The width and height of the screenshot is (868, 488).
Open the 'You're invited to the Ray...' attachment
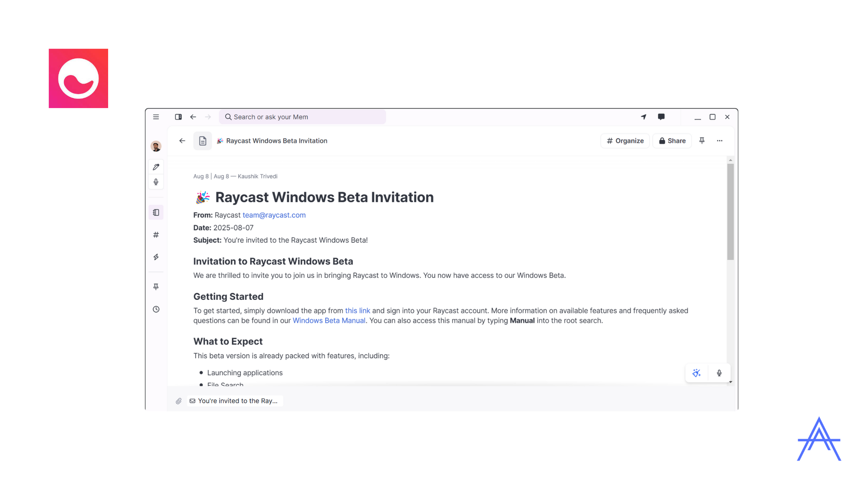coord(235,401)
